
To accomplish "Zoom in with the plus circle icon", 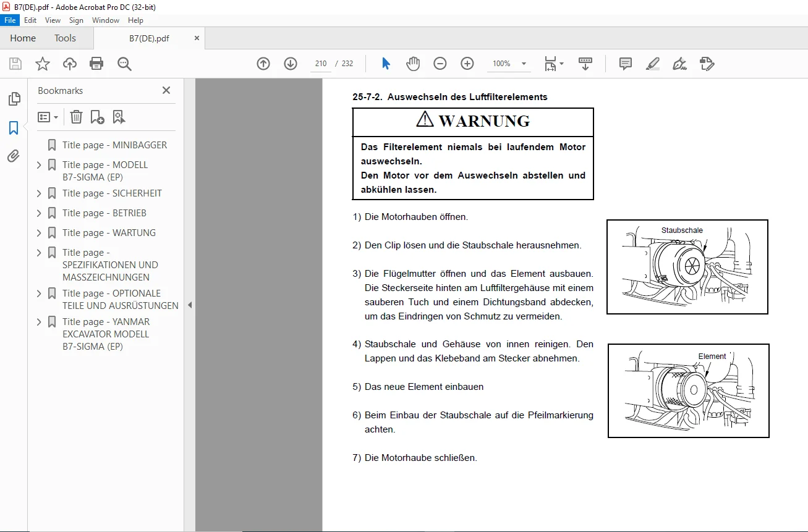I will [467, 64].
